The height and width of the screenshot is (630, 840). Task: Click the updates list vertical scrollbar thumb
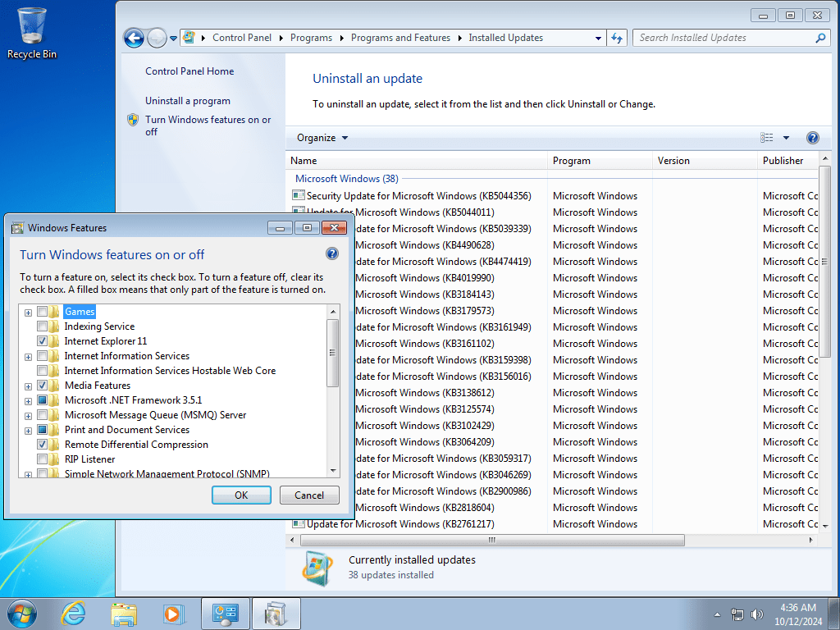point(824,262)
